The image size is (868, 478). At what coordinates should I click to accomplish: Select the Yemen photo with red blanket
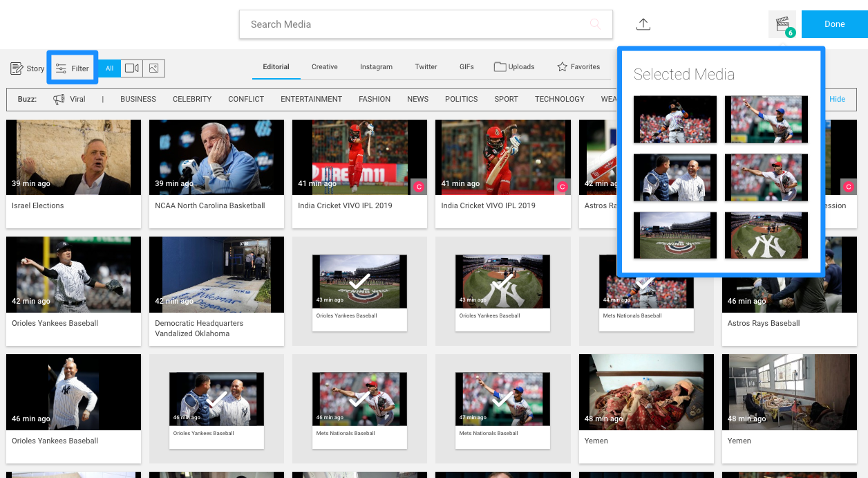[646, 393]
